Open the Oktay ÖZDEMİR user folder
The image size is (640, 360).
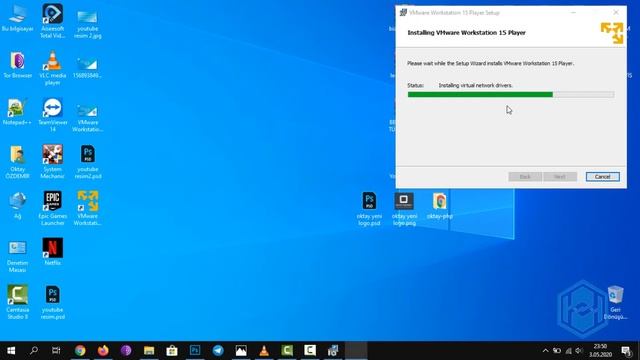click(x=17, y=162)
